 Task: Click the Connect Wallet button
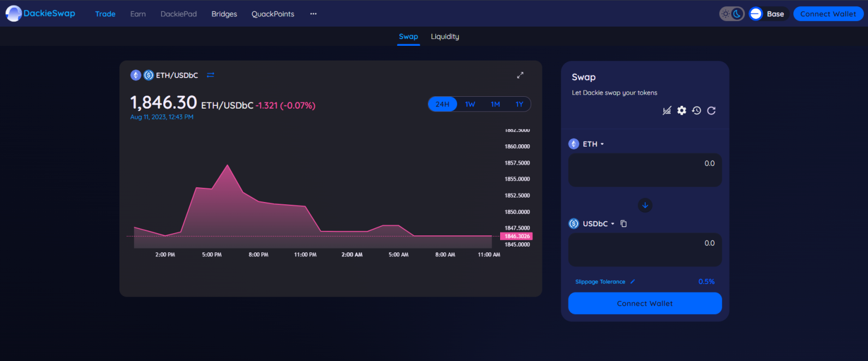coord(828,14)
